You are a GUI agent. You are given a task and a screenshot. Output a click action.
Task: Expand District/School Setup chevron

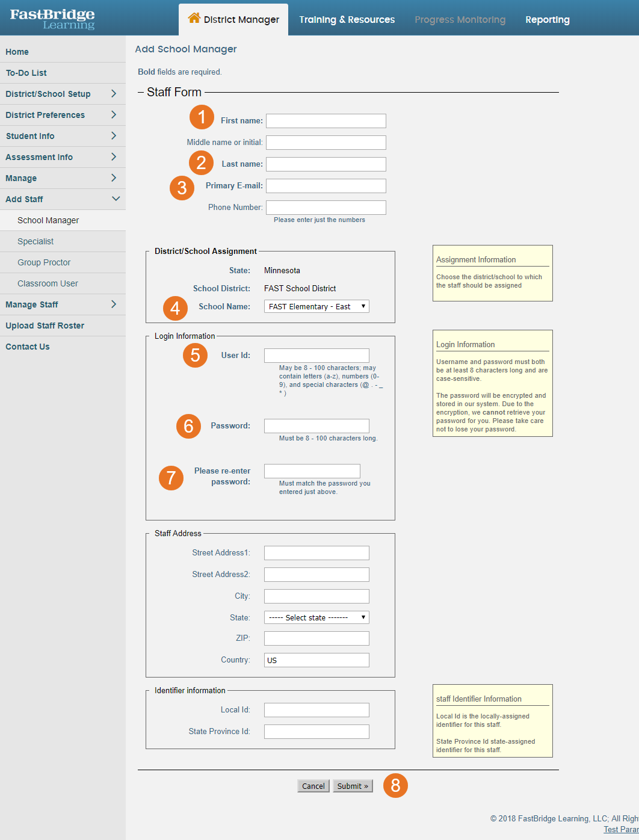tap(114, 93)
